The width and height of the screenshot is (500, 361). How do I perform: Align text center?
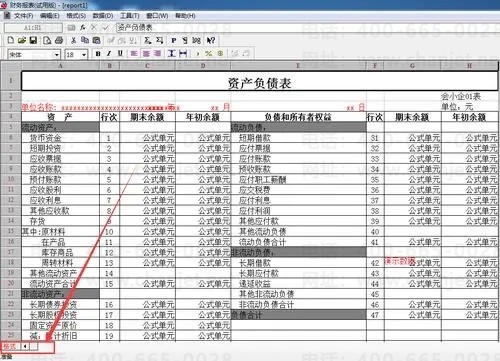pos(146,53)
